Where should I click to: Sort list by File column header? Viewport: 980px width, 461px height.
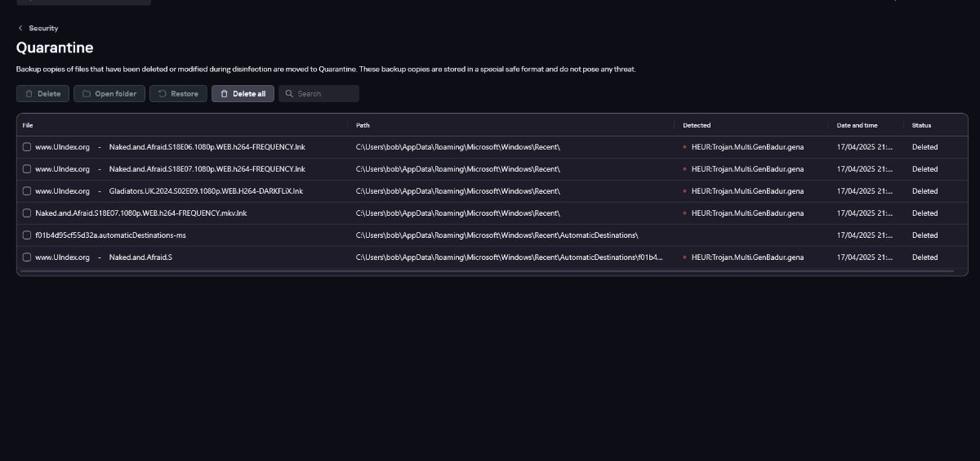click(x=28, y=125)
